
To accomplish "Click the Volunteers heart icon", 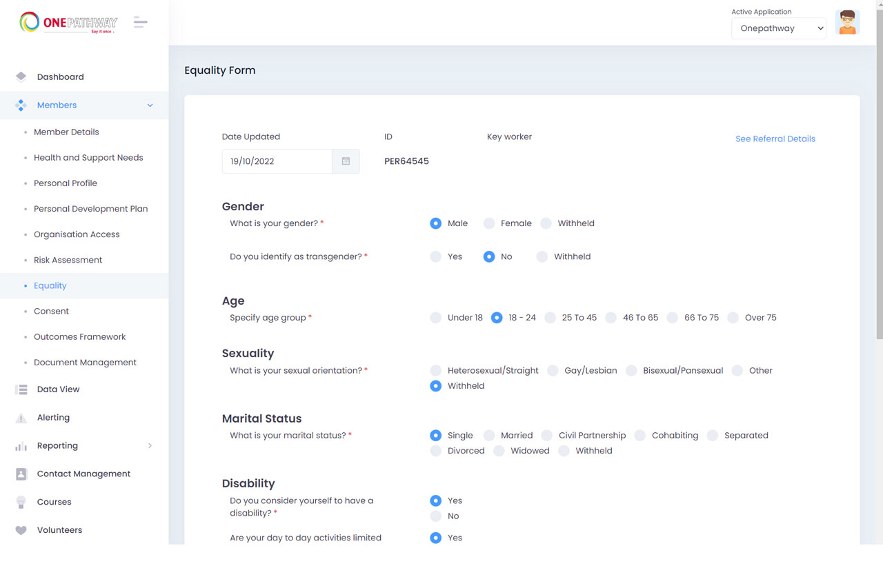I will tap(21, 530).
